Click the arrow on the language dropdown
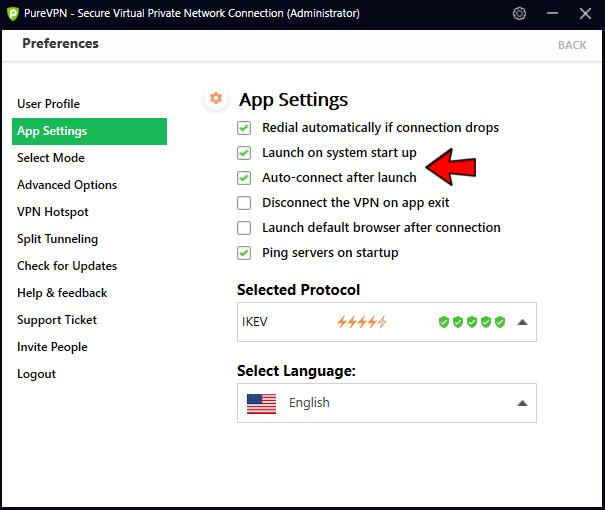Image resolution: width=605 pixels, height=510 pixels. 522,403
